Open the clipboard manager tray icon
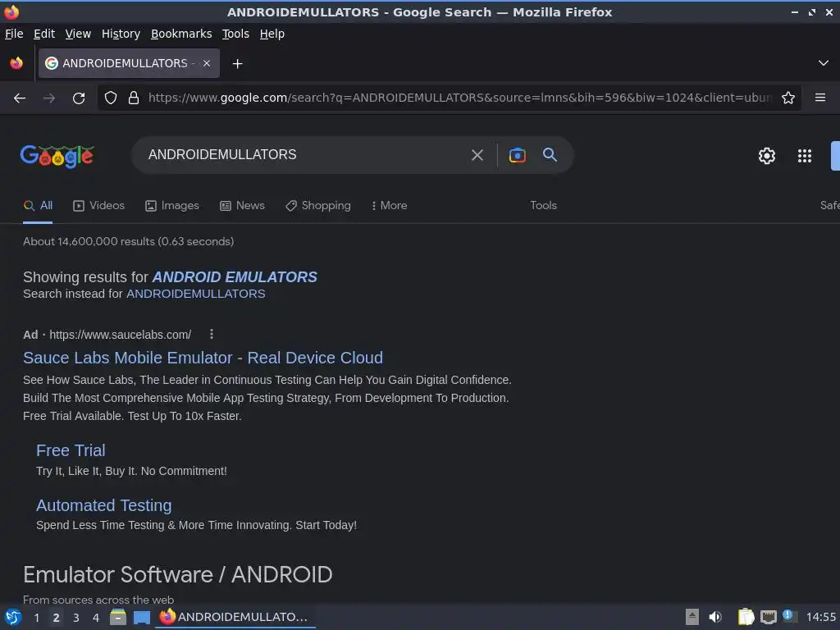Image resolution: width=840 pixels, height=630 pixels. [x=746, y=617]
